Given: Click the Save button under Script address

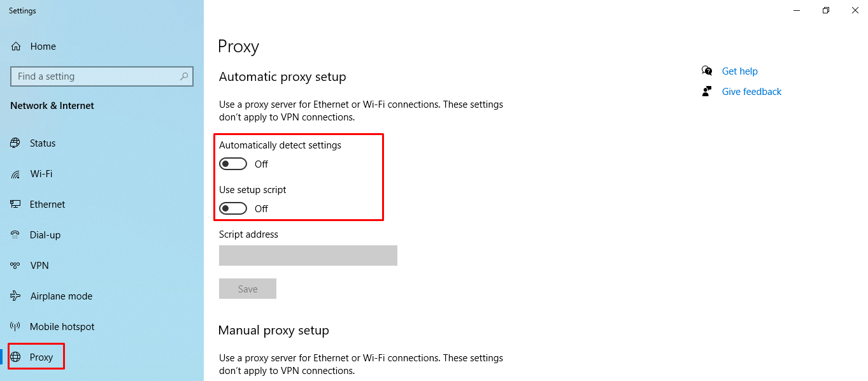Looking at the screenshot, I should pyautogui.click(x=248, y=289).
